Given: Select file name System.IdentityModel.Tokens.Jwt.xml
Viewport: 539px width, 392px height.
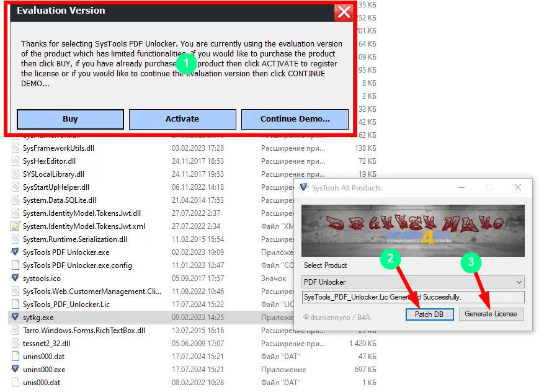Looking at the screenshot, I should tap(84, 226).
